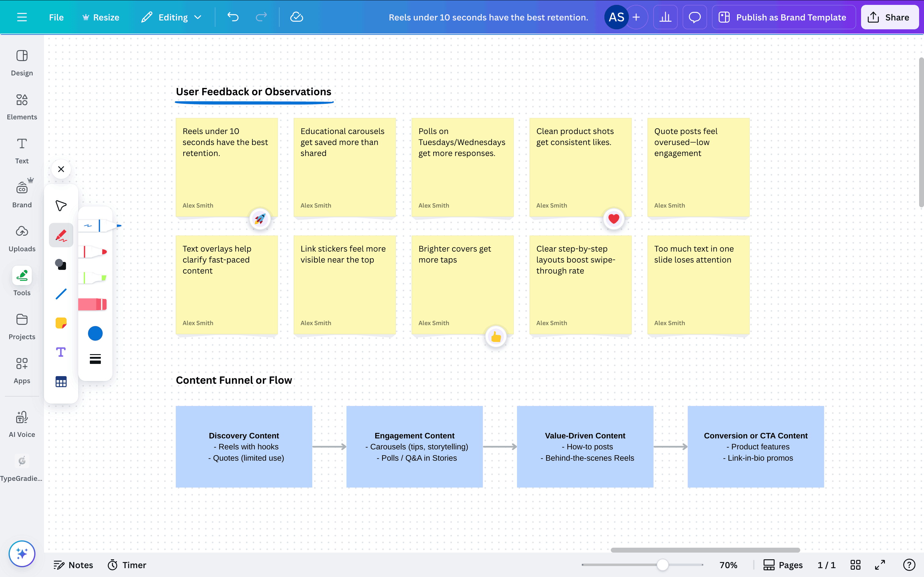924x577 pixels.
Task: Click the Share button
Action: pyautogui.click(x=889, y=17)
